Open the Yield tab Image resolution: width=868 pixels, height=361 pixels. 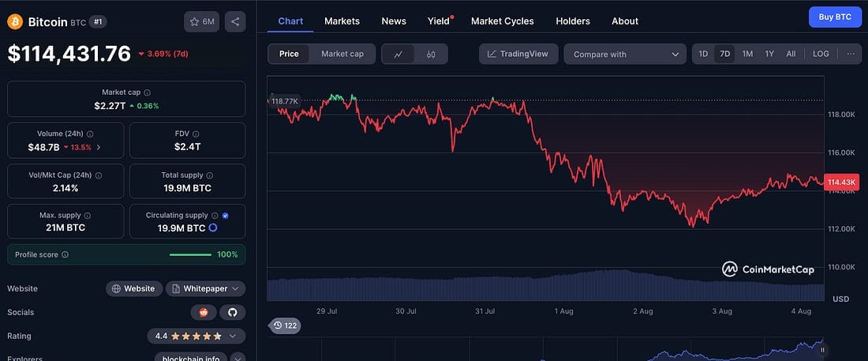(439, 21)
